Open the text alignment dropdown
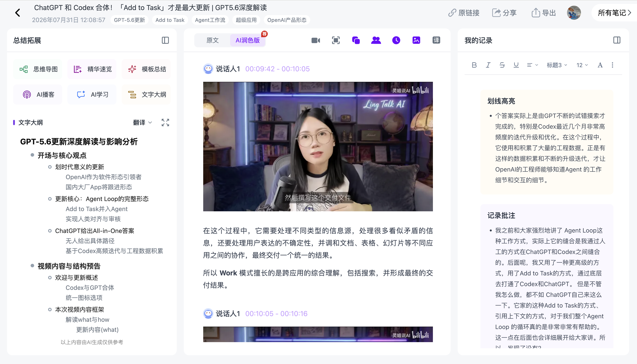637x364 pixels. pos(532,65)
